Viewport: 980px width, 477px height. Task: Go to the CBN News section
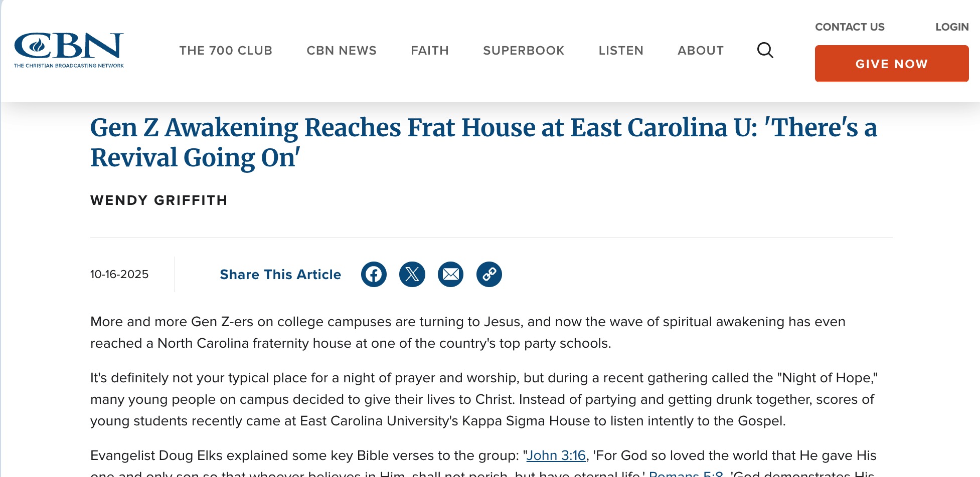coord(342,51)
